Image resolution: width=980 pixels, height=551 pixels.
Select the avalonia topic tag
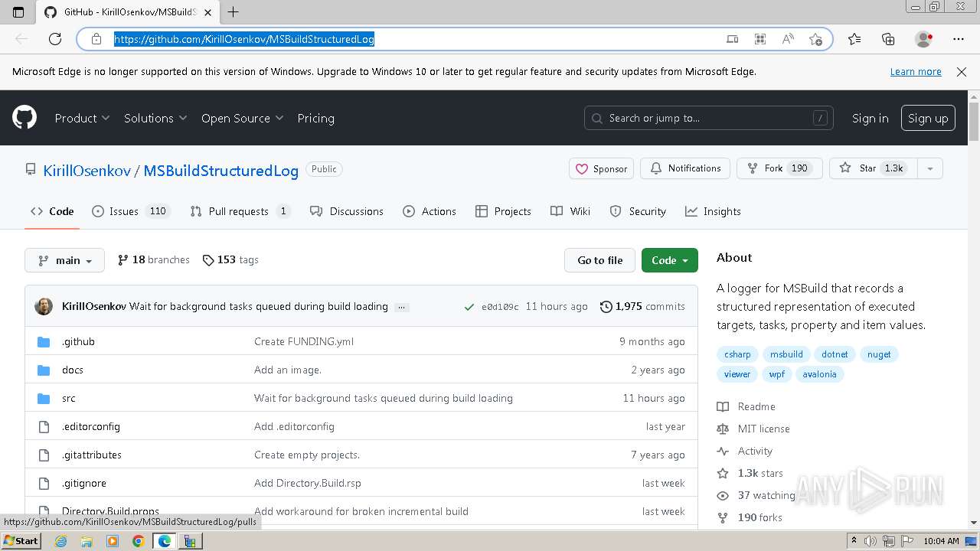click(x=819, y=374)
